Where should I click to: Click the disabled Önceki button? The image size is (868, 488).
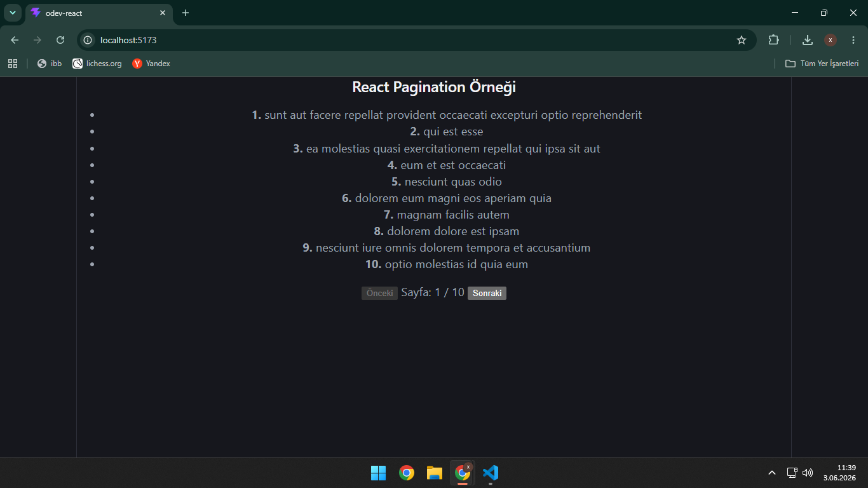[379, 293]
